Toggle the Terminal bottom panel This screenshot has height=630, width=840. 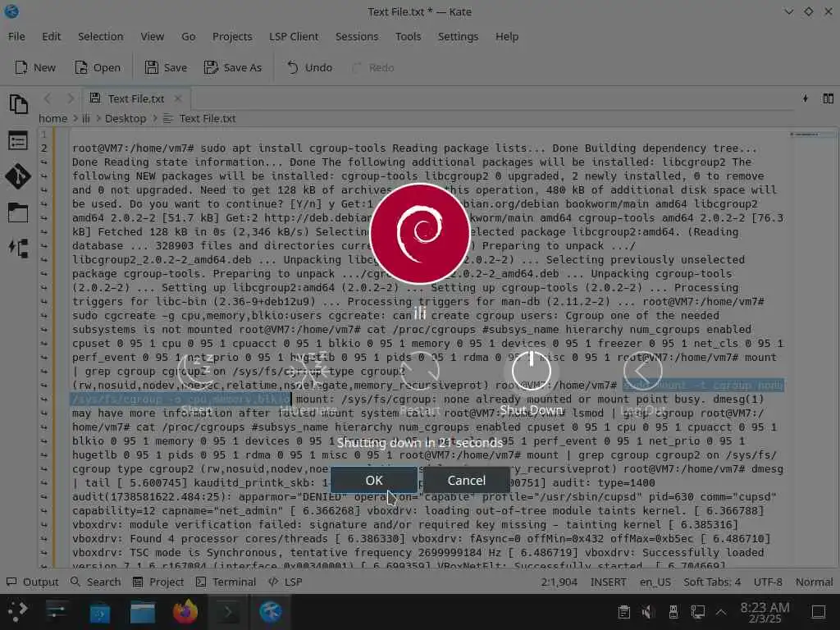pos(226,582)
